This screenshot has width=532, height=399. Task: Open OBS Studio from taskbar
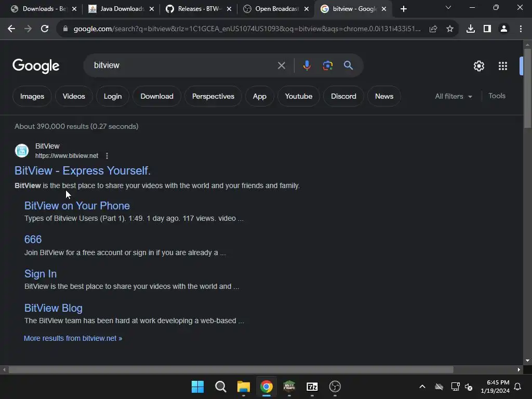(x=335, y=387)
